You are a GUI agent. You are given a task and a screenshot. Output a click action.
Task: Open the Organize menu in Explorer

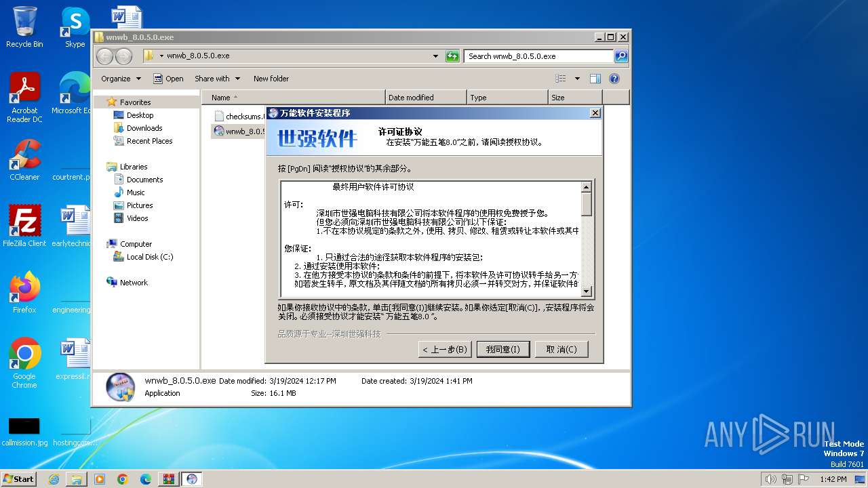point(121,79)
